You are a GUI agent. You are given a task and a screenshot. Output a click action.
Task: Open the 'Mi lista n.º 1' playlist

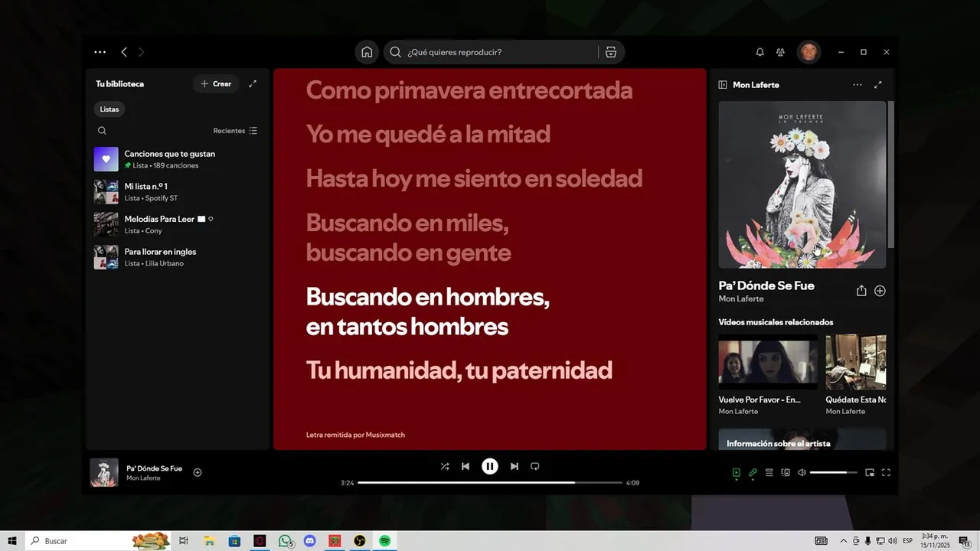[177, 192]
